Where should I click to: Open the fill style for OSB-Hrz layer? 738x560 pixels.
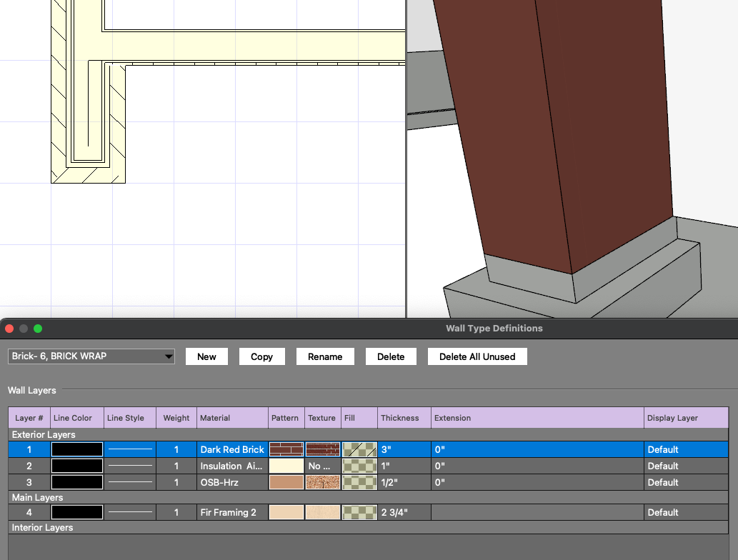tap(359, 482)
